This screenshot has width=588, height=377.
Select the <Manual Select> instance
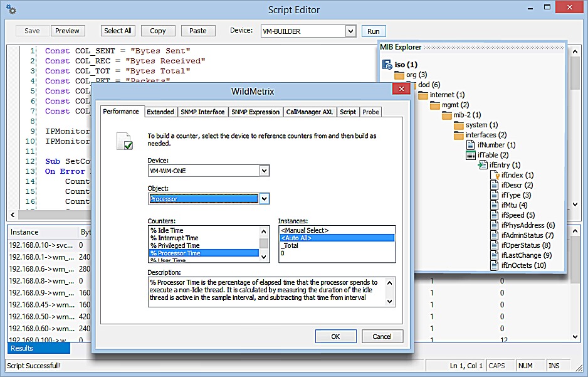(x=337, y=230)
